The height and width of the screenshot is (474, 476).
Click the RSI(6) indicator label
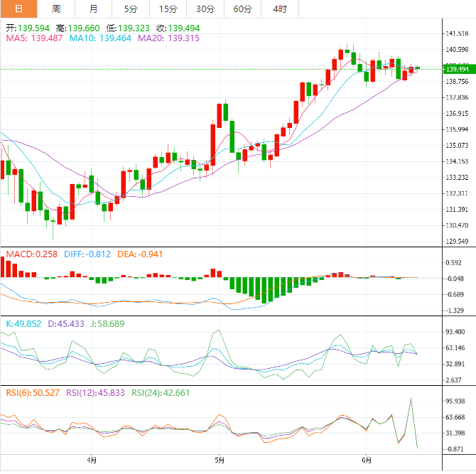(x=33, y=392)
